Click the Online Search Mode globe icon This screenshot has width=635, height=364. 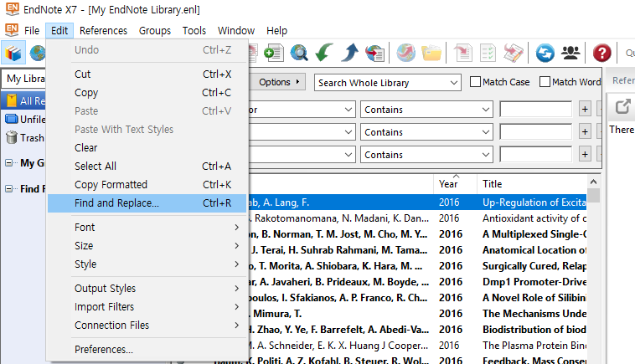(x=38, y=53)
